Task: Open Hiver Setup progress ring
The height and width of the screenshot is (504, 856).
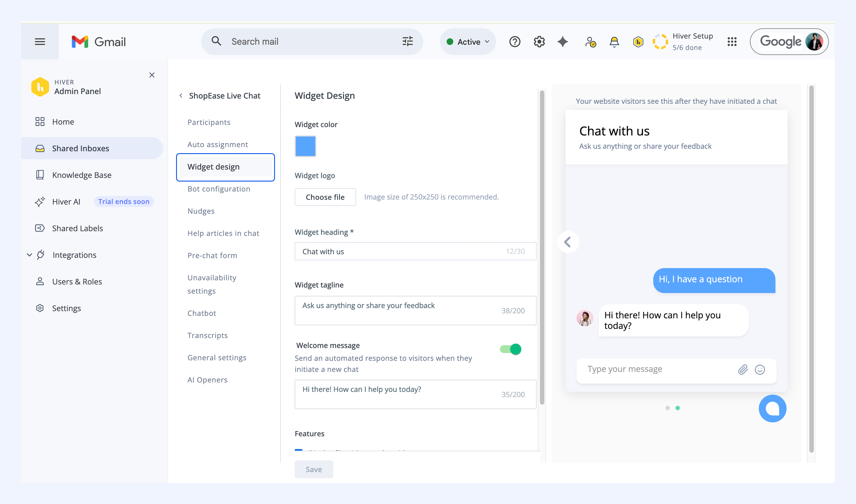Action: 660,42
